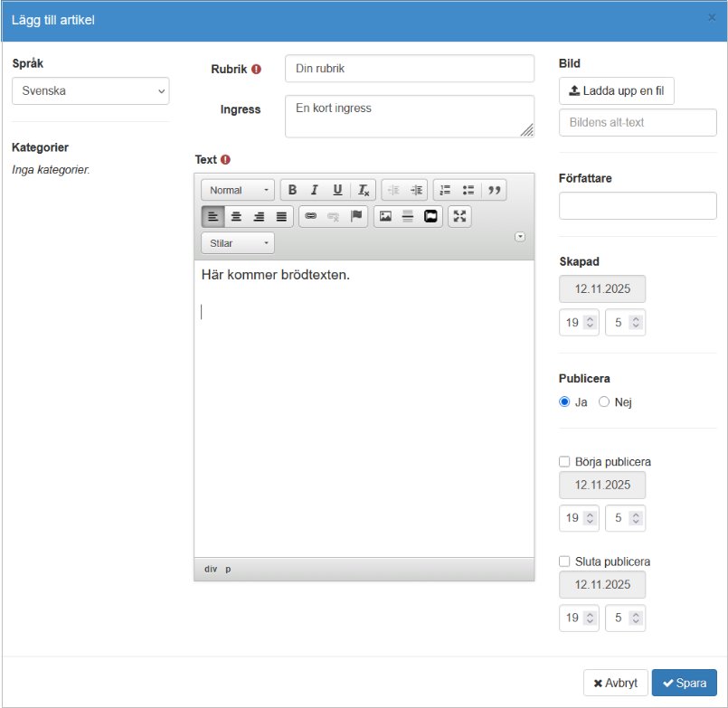The height and width of the screenshot is (708, 728).
Task: Insert an anchor using the flag icon
Action: pyautogui.click(x=356, y=216)
